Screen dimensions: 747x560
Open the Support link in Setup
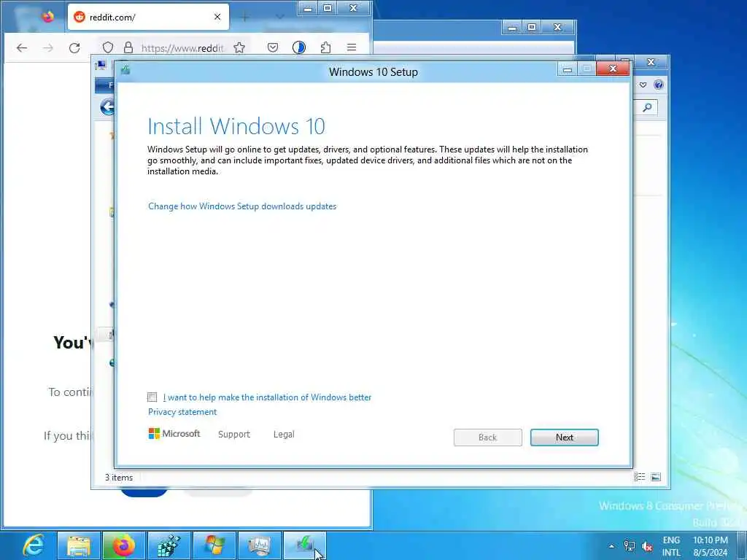coord(234,435)
